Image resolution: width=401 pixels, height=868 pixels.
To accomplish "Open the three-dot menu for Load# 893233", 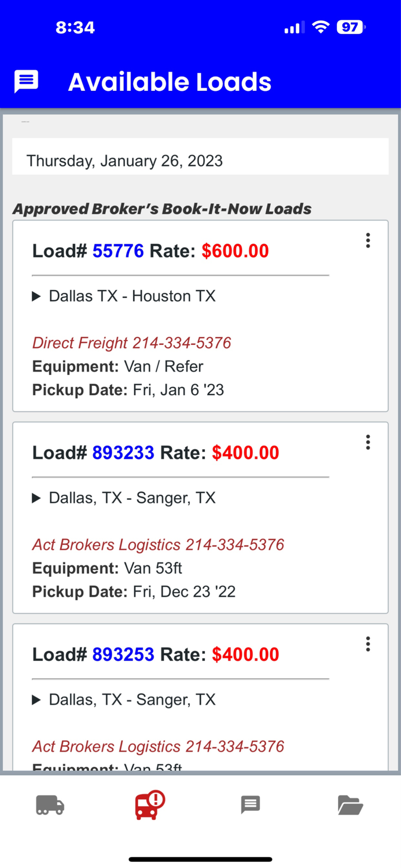I will [367, 442].
